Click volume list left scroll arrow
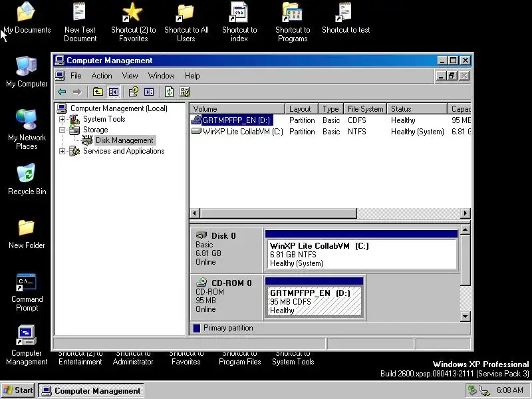The height and width of the screenshot is (399, 532). pyautogui.click(x=195, y=213)
